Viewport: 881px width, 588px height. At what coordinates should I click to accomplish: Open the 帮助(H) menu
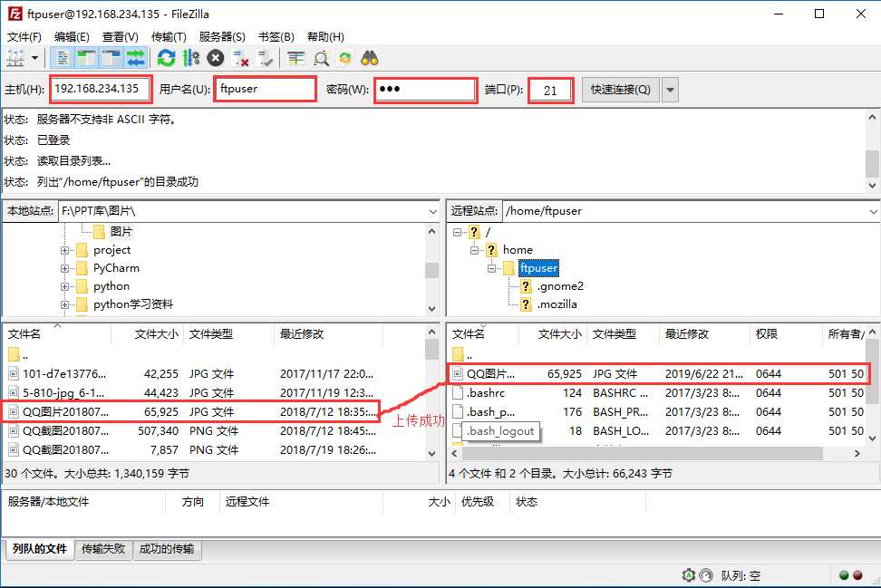point(325,37)
